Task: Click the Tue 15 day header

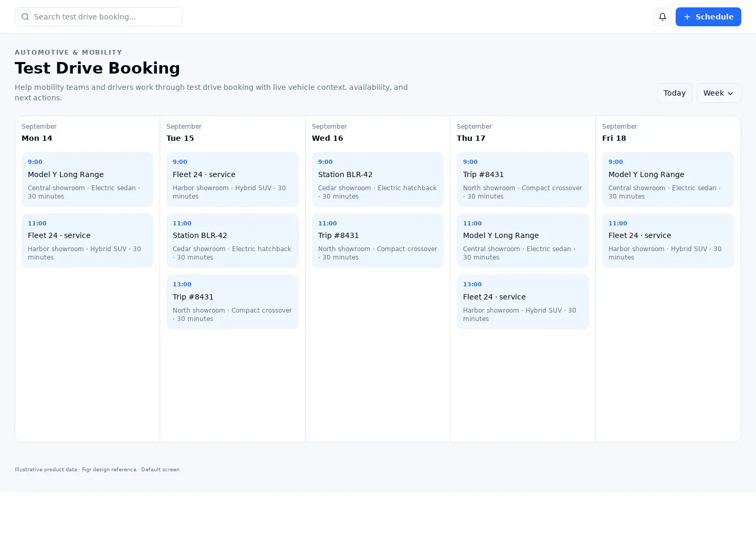Action: pyautogui.click(x=180, y=138)
